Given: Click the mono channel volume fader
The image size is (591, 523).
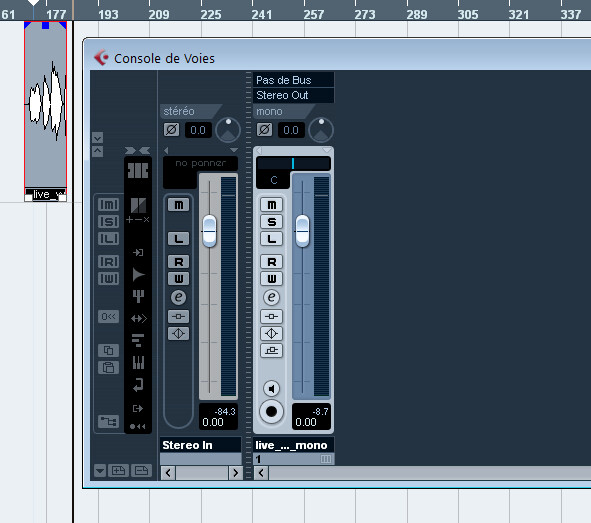Looking at the screenshot, I should (x=302, y=231).
